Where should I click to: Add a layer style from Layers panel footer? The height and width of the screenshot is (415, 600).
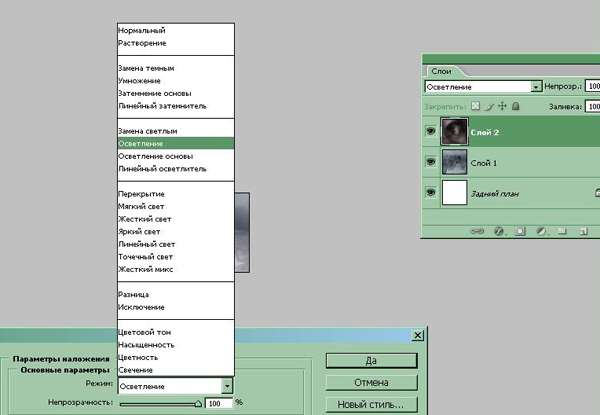tap(499, 231)
